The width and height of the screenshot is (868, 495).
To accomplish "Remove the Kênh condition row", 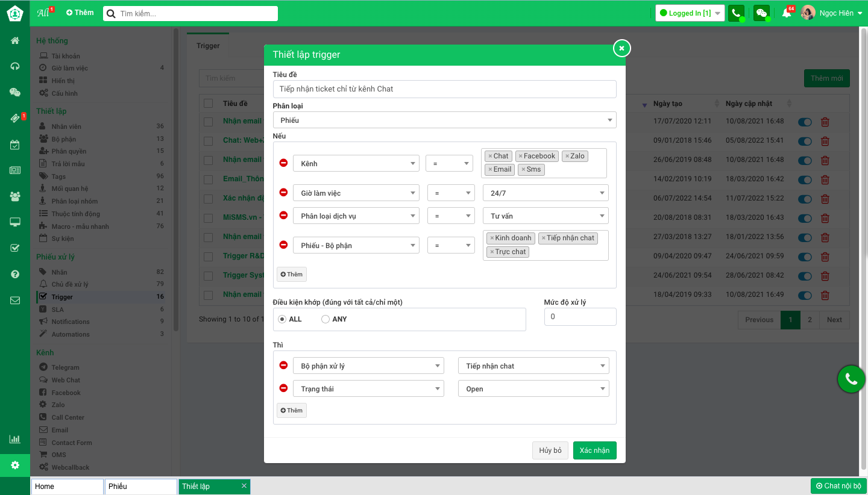I will (283, 163).
